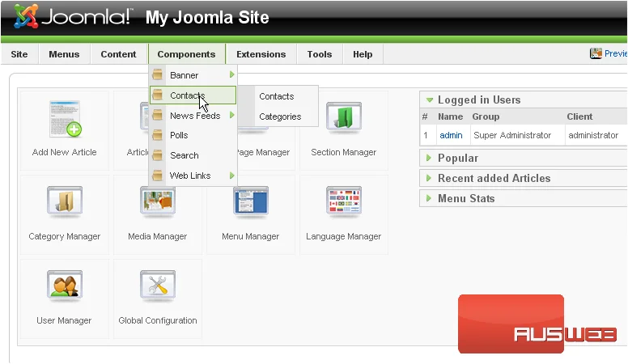628x364 pixels.
Task: Click the Preview icon in top bar
Action: point(596,53)
